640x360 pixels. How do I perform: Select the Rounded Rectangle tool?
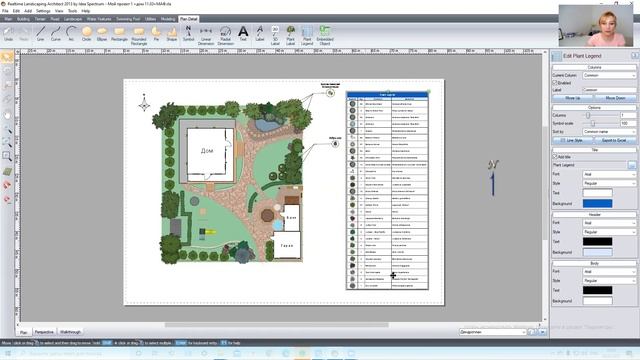139,36
